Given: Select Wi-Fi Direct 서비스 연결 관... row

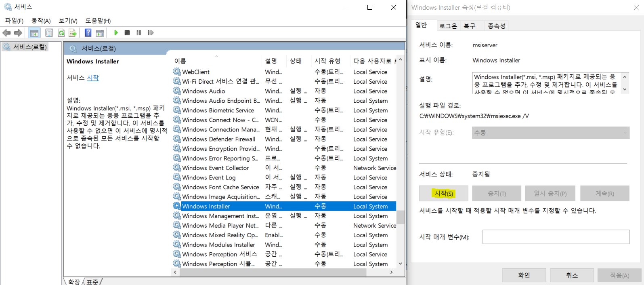Looking at the screenshot, I should click(x=284, y=81).
